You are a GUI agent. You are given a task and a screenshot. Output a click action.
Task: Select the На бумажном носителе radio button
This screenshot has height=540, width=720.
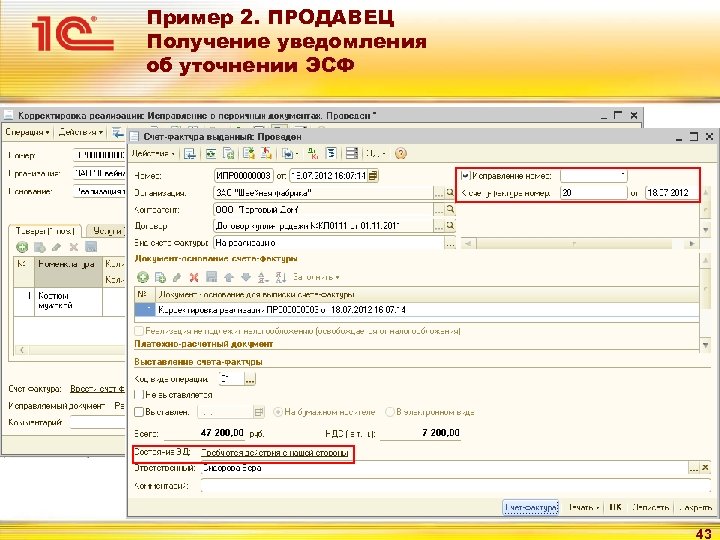coord(277,412)
